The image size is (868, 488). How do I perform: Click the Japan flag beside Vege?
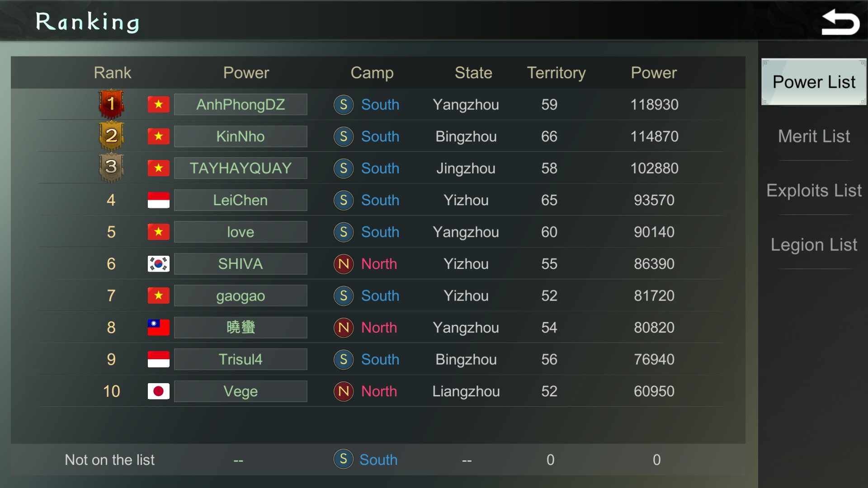click(x=158, y=391)
